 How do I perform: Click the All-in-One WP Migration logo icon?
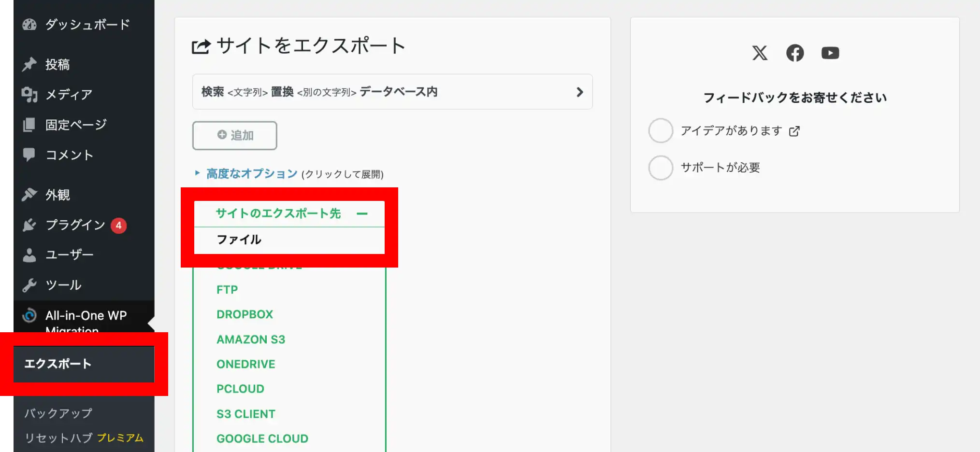30,315
